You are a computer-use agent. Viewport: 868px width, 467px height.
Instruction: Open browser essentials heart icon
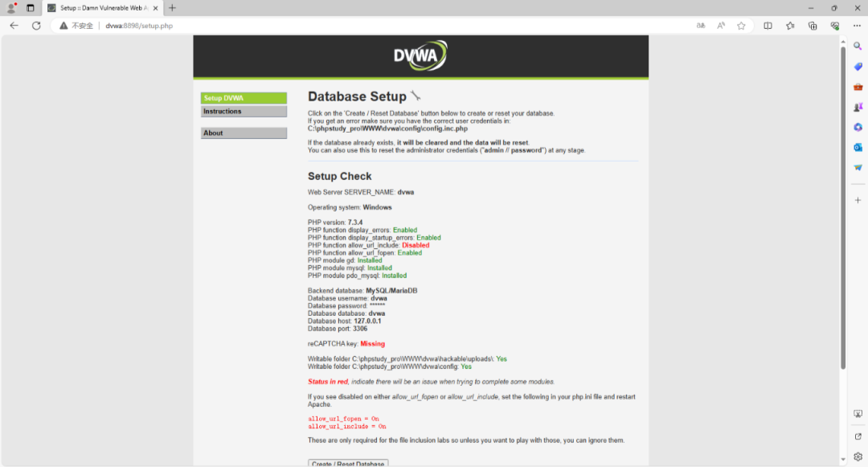tap(835, 26)
